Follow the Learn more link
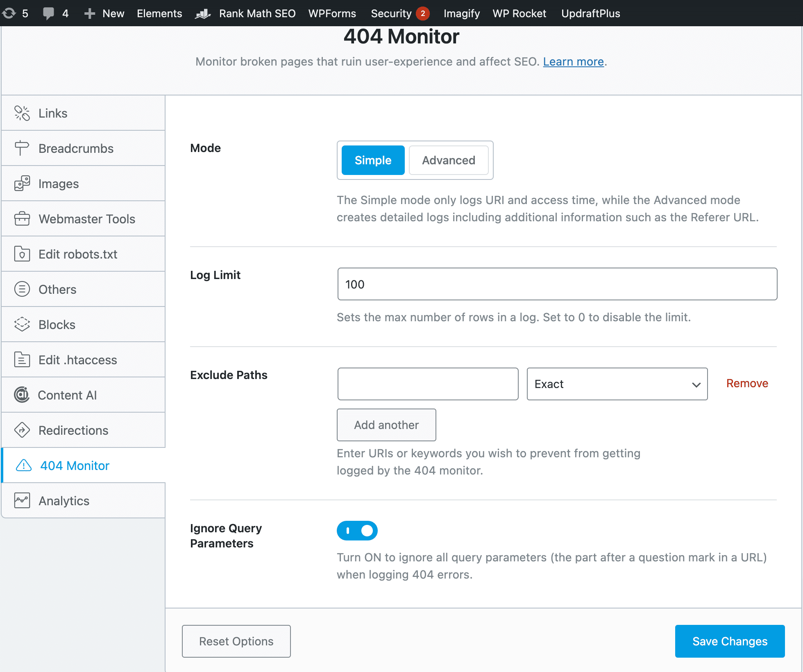Screen dimensions: 803x672 (573, 61)
